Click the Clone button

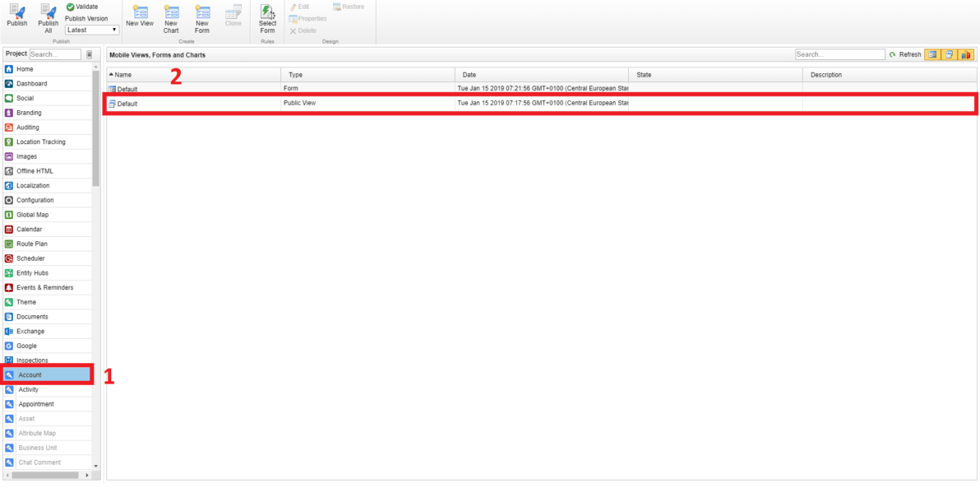pos(233,16)
